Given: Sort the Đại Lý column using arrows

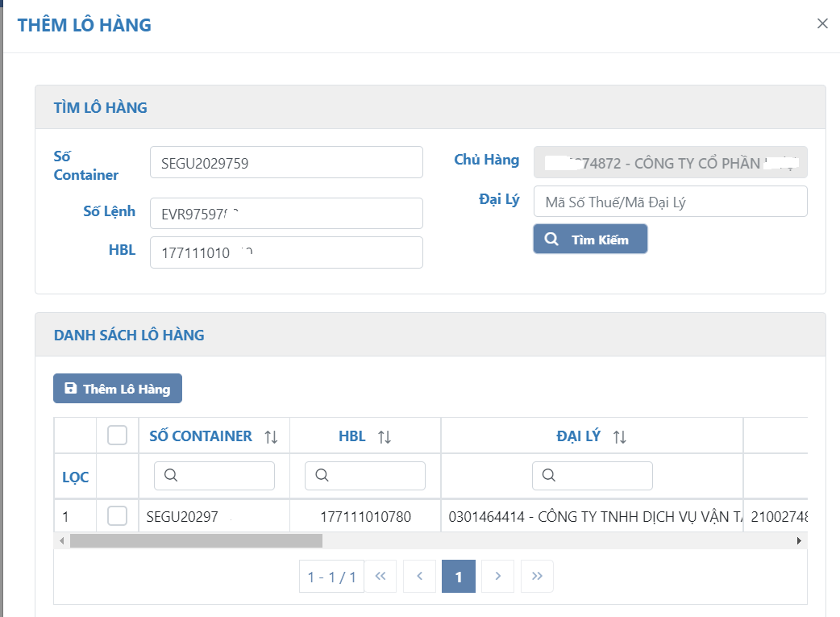Looking at the screenshot, I should point(619,437).
